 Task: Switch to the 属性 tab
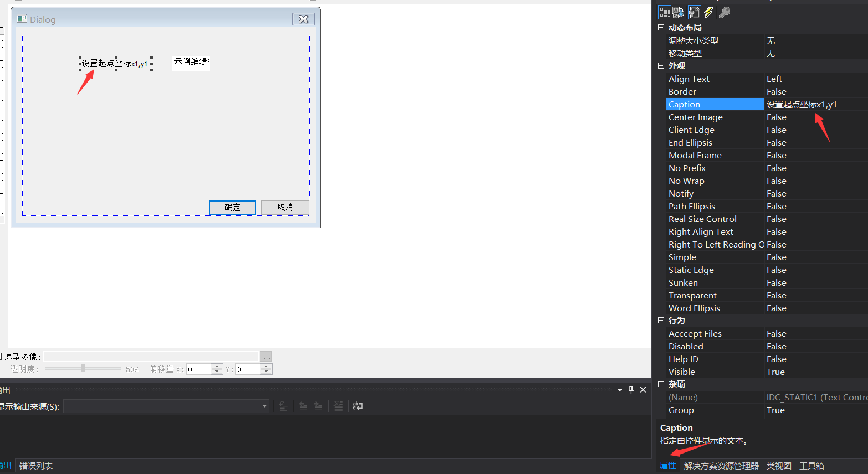(x=667, y=466)
